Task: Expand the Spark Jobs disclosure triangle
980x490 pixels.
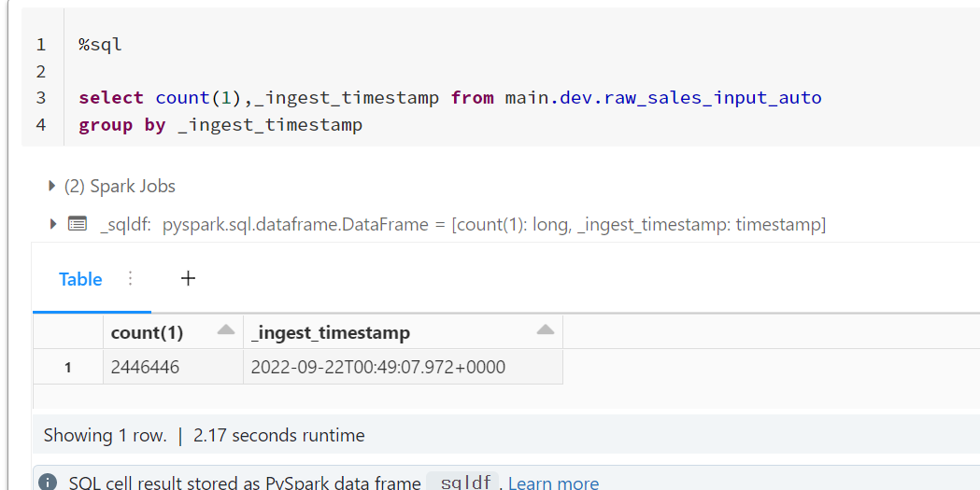Action: click(52, 186)
